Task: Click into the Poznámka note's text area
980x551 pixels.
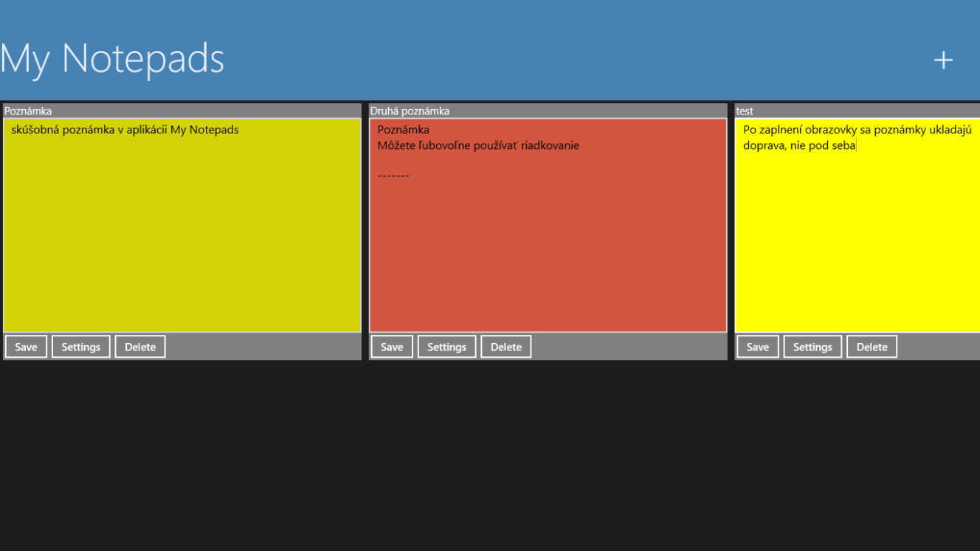Action: tap(182, 225)
